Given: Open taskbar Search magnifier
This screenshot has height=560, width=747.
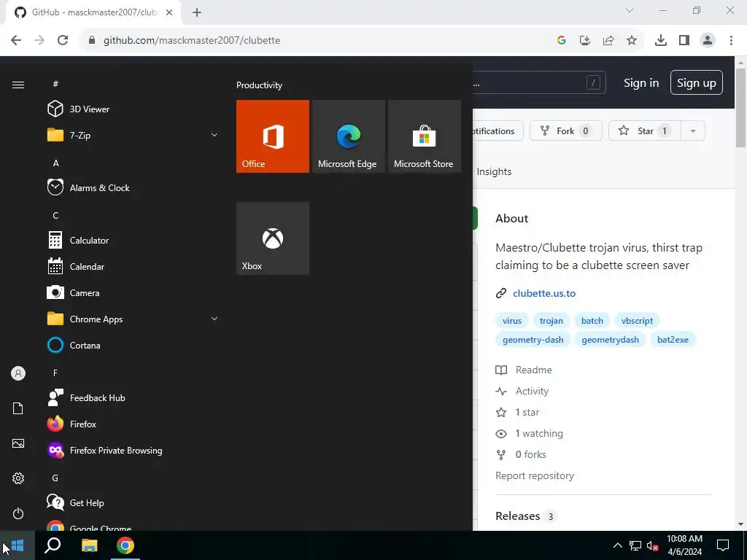Looking at the screenshot, I should [x=53, y=545].
